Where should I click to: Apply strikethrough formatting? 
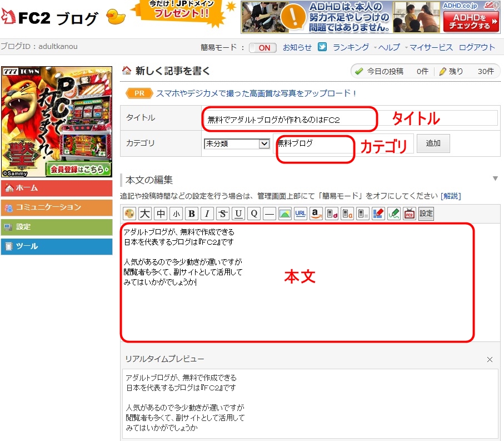[223, 214]
